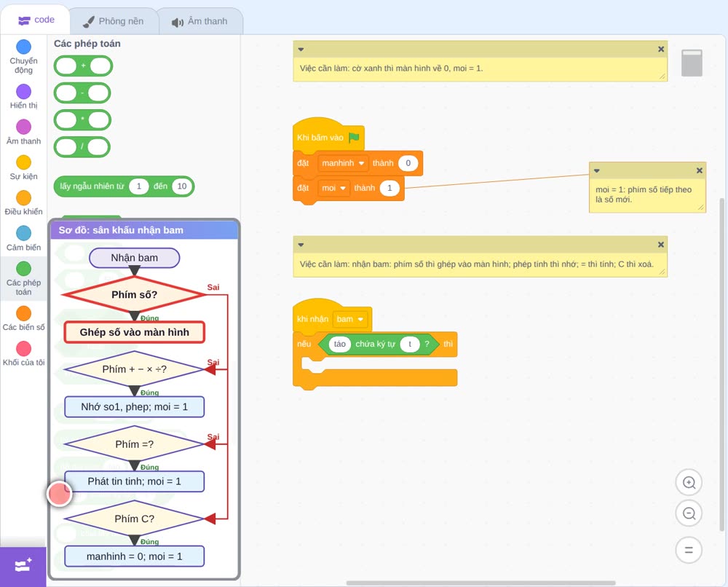The image size is (728, 587).
Task: Reset workspace zoom with the equals button
Action: [x=689, y=550]
